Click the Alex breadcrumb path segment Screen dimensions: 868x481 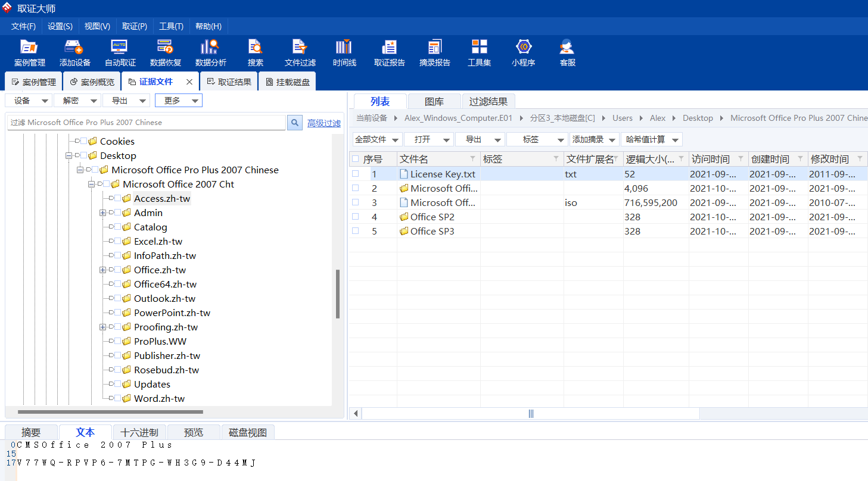pyautogui.click(x=658, y=118)
